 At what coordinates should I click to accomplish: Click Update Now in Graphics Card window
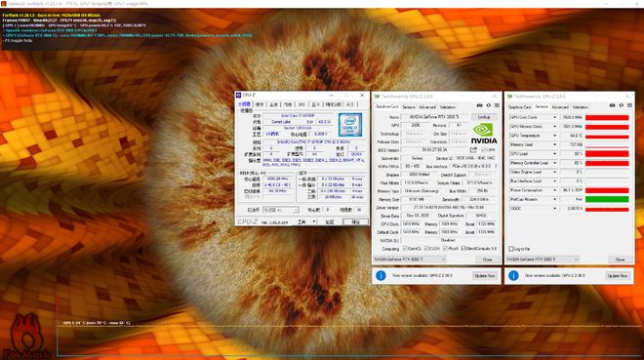point(485,276)
